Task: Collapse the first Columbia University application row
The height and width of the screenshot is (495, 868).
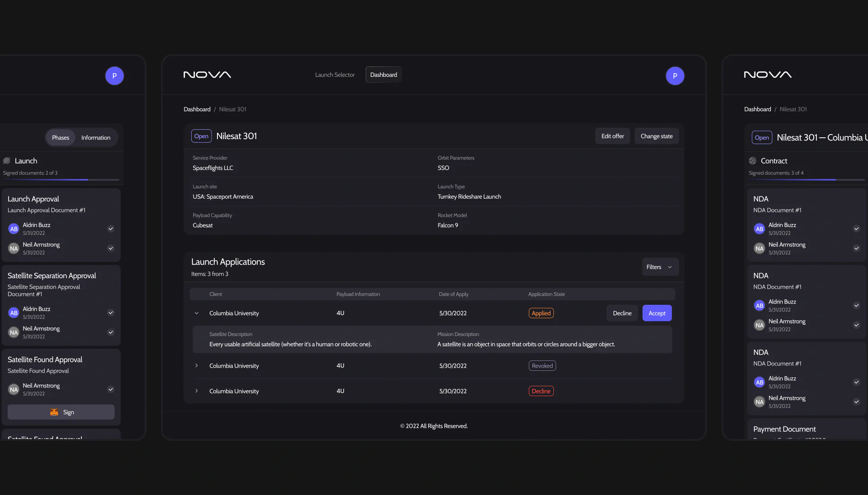Action: pyautogui.click(x=197, y=313)
